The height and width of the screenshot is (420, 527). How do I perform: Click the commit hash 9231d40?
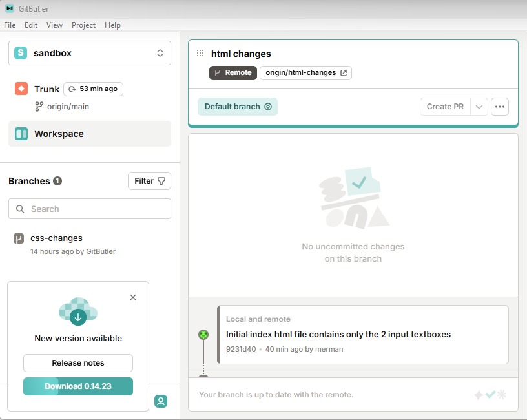(x=241, y=349)
